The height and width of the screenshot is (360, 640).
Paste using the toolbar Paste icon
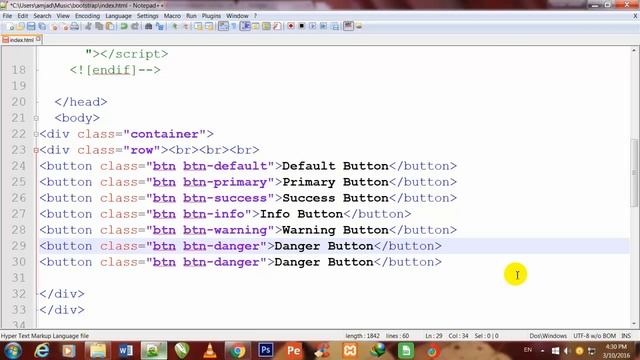(x=110, y=27)
